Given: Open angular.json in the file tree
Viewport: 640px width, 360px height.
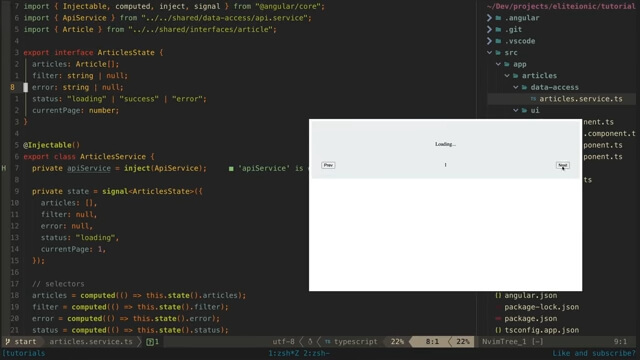Looking at the screenshot, I should (531, 296).
